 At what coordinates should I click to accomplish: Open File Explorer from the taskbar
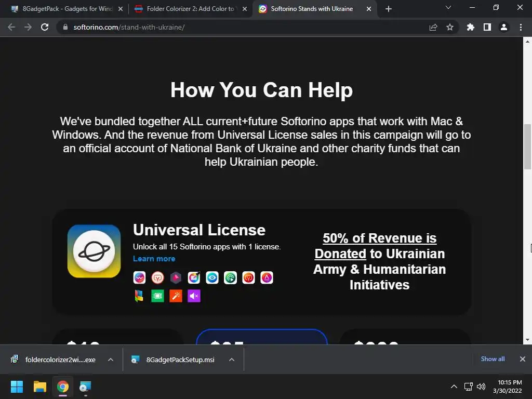39,387
